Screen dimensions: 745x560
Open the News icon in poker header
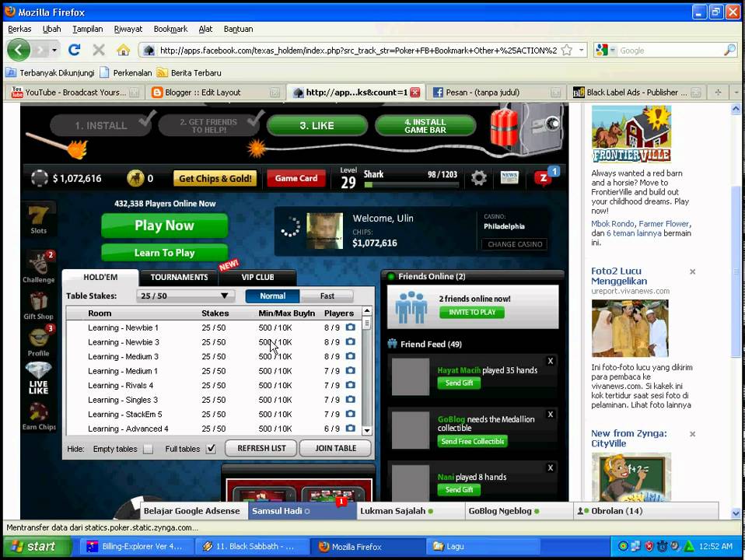click(x=509, y=178)
